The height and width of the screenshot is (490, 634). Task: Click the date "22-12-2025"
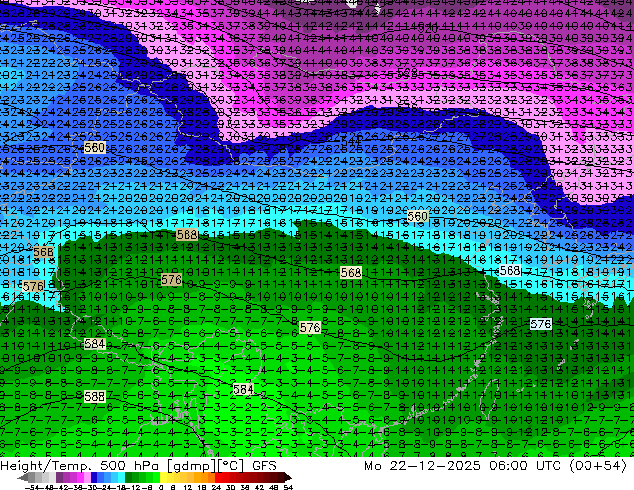coord(435,466)
